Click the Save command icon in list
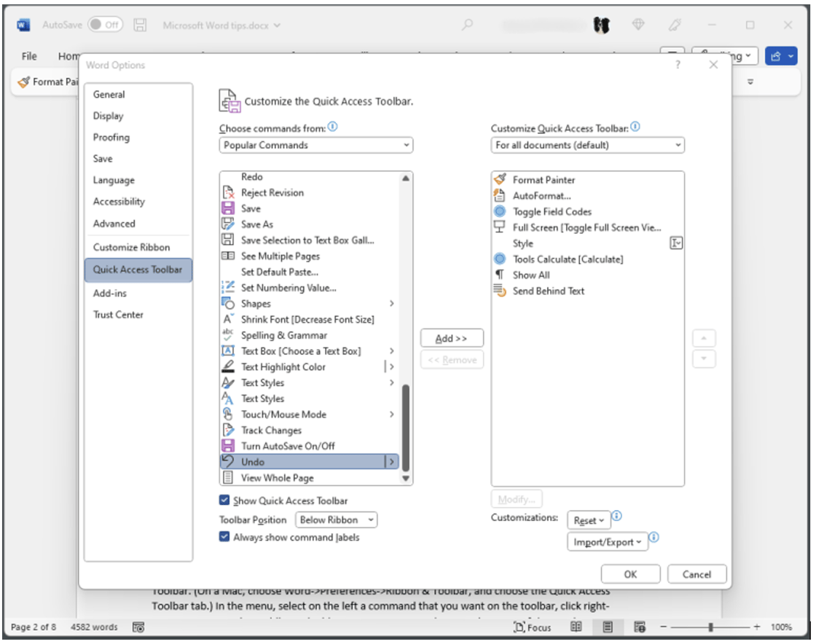813x644 pixels. point(228,208)
